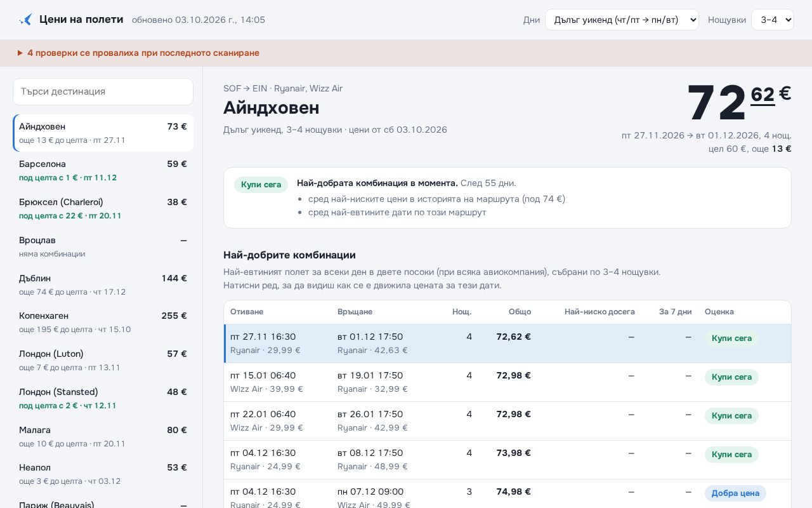This screenshot has width=812, height=508.
Task: Open Малага destination
Action: click(x=103, y=436)
